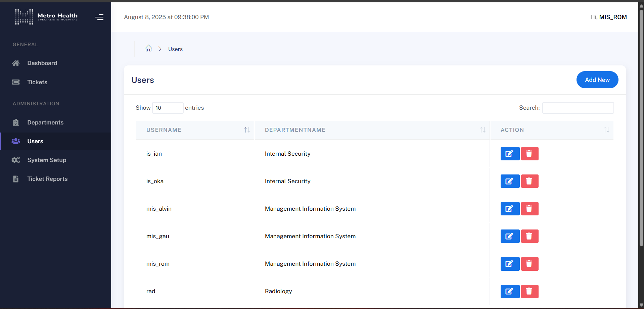Sort by Departmentname column arrows
This screenshot has height=309, width=644.
482,130
